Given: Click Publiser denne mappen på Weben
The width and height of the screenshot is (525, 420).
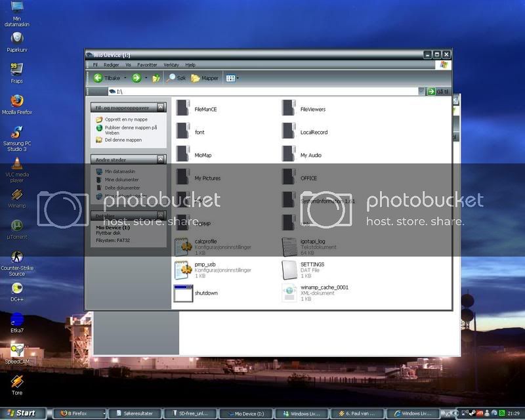Looking at the screenshot, I should (127, 130).
